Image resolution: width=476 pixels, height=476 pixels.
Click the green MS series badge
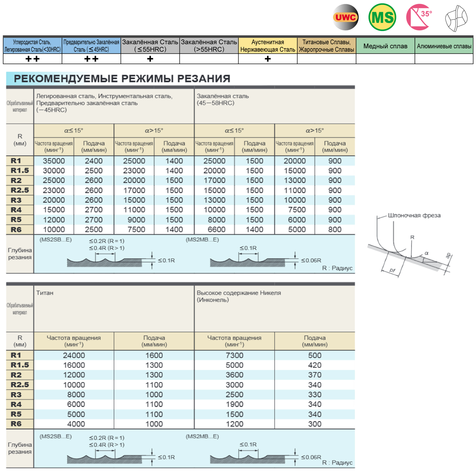coord(382,17)
